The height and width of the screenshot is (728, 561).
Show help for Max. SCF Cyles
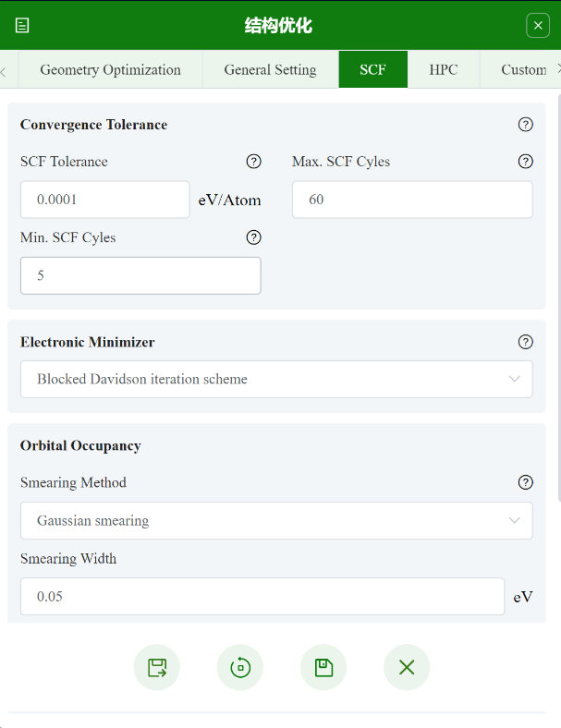coord(526,162)
